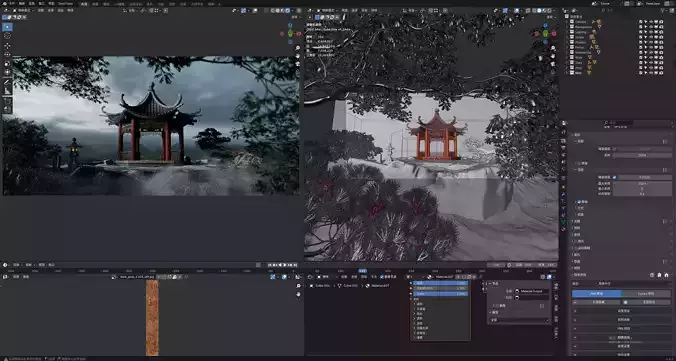Switch left viewport to wireframe shading
This screenshot has height=361, width=676.
(272, 10)
